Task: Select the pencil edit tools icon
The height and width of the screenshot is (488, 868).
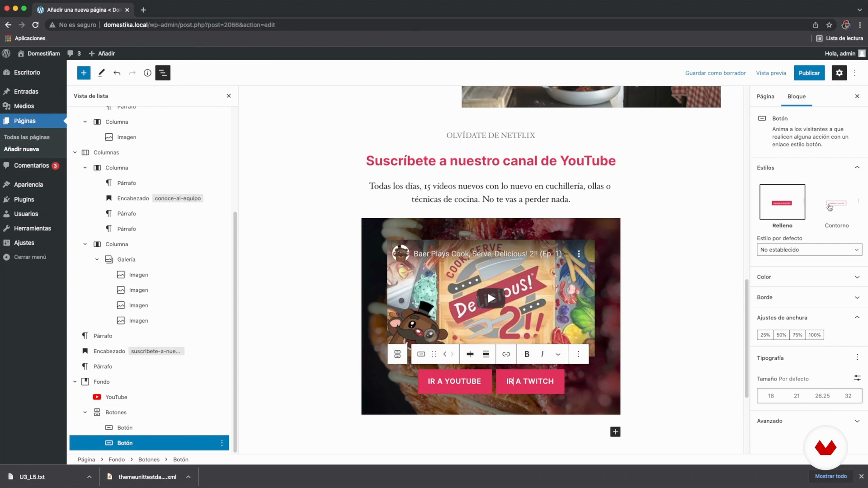Action: click(x=101, y=73)
